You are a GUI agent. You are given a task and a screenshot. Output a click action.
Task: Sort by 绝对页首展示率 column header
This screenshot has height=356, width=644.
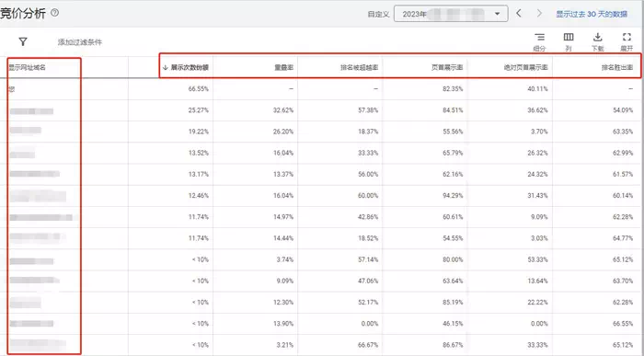click(x=525, y=67)
